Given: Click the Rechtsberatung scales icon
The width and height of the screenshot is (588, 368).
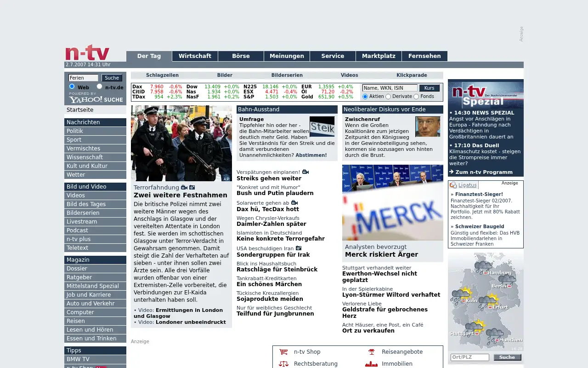Looking at the screenshot, I should [283, 364].
